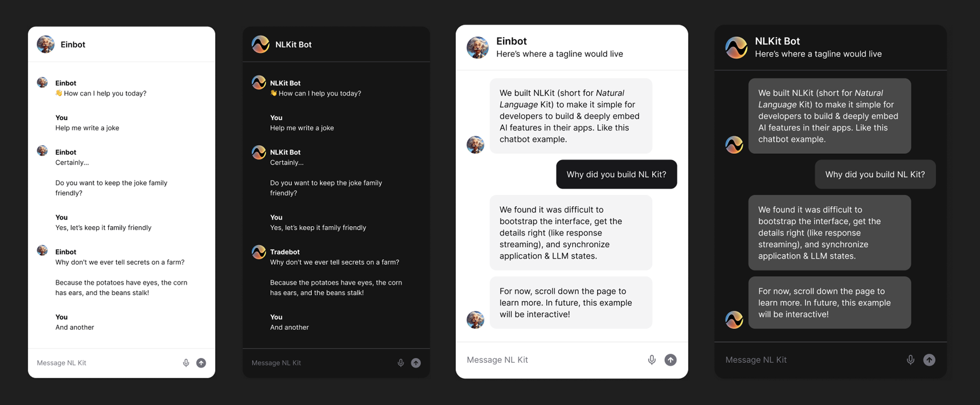Screen dimensions: 980x405
Task: Click the microphone icon in the light compact Einbot chat
Action: tap(186, 363)
